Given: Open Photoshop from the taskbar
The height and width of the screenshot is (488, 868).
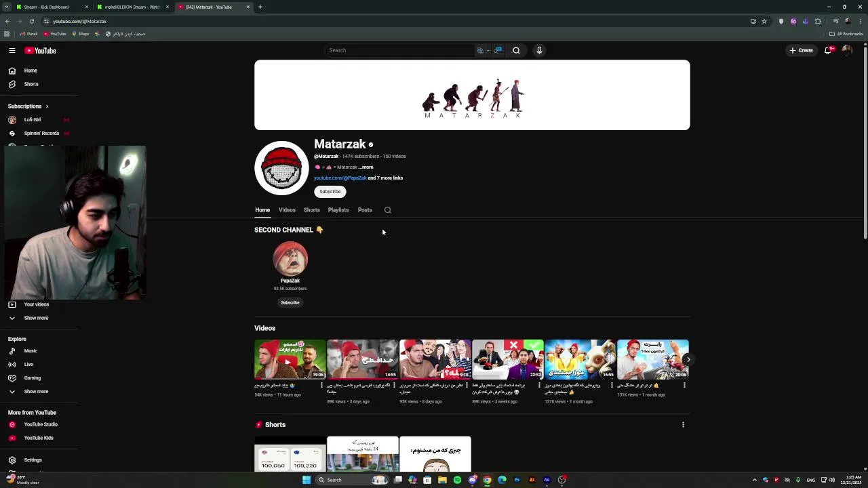Looking at the screenshot, I should 517,480.
